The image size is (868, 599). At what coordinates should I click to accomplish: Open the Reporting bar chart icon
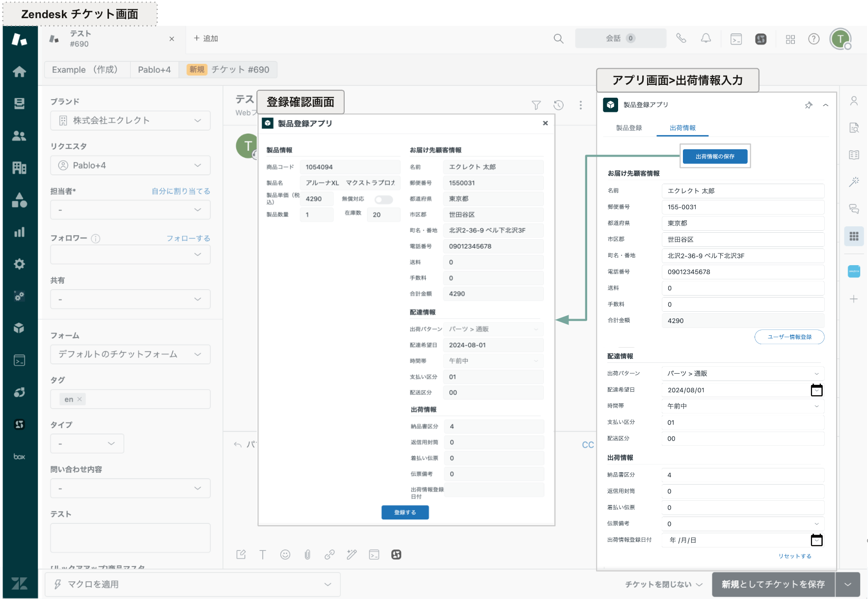19,232
